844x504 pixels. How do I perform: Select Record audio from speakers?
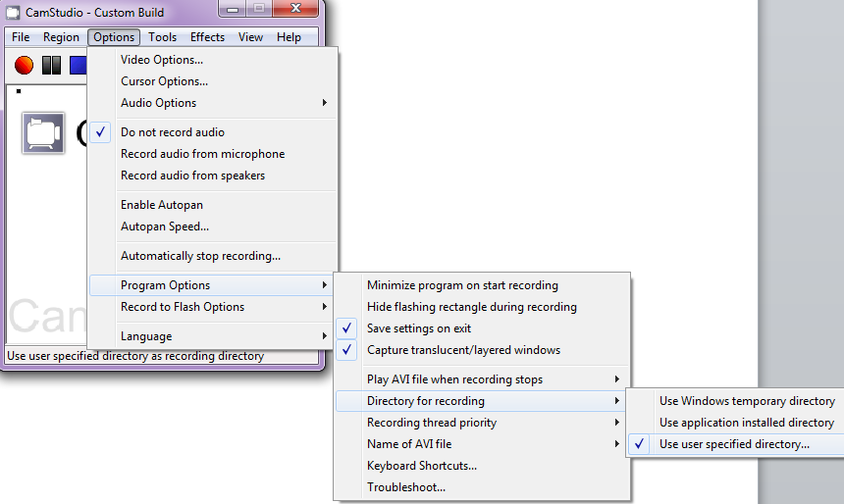(213, 176)
